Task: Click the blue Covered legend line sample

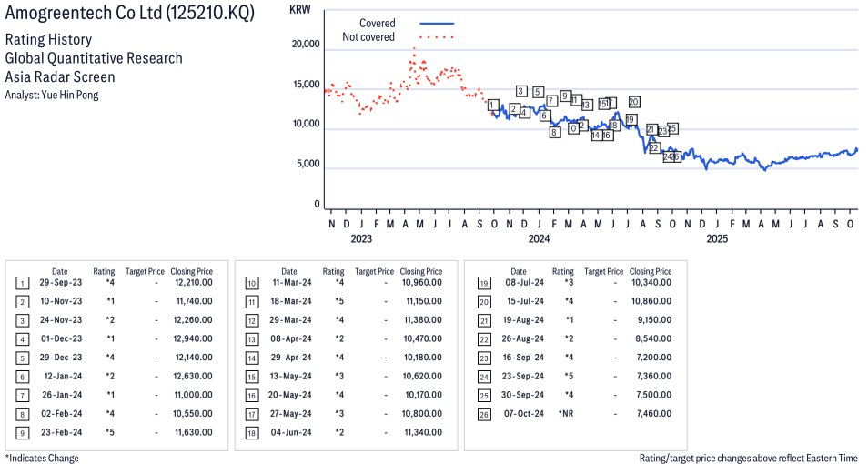Action: click(x=437, y=24)
